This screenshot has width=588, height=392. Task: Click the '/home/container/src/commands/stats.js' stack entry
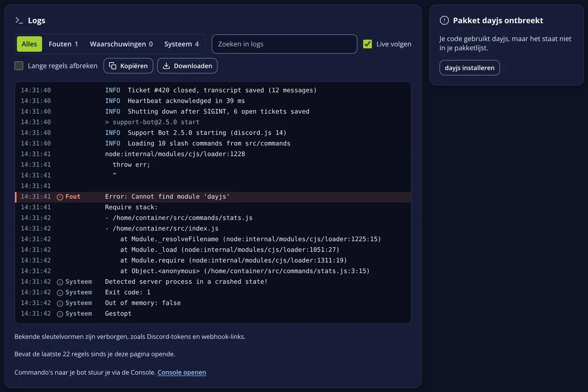click(x=213, y=218)
